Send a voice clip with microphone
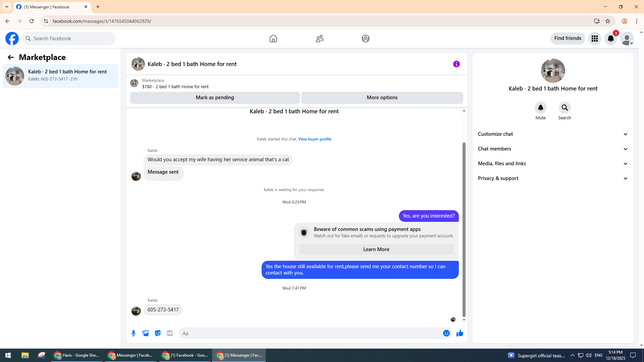 [133, 333]
